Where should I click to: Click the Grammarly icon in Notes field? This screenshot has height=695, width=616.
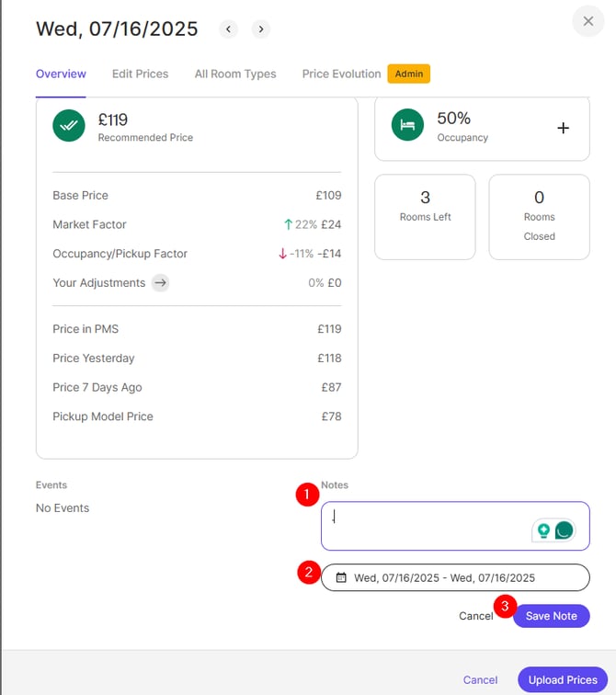[564, 530]
